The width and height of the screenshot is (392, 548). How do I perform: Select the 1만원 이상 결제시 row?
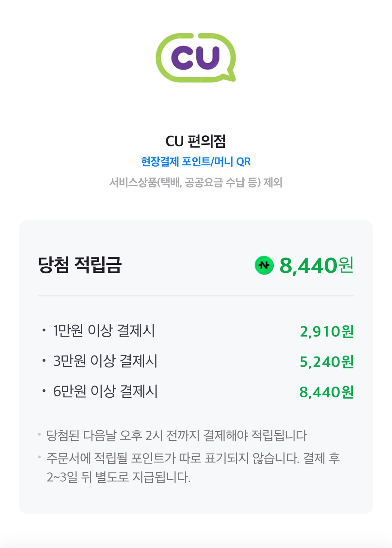click(104, 331)
